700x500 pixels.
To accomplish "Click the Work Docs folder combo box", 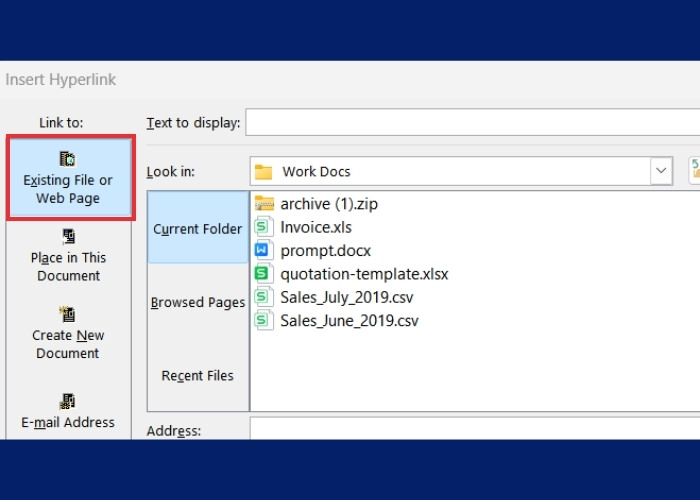I will click(x=450, y=171).
